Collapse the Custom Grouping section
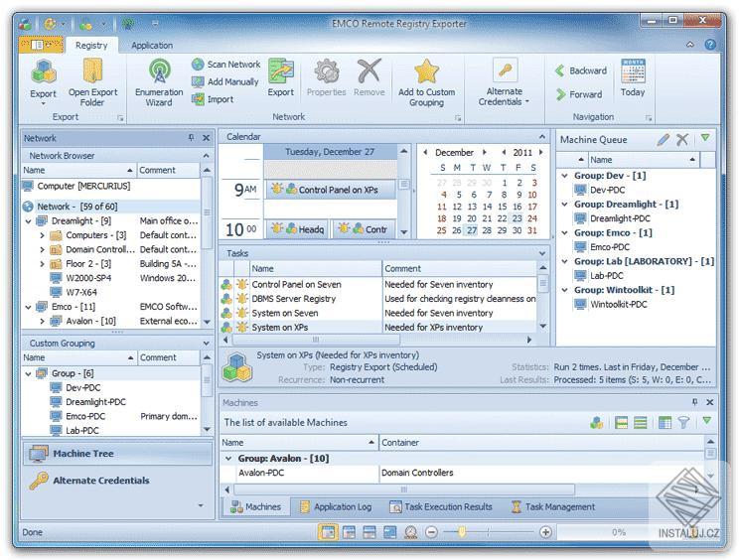This screenshot has width=739, height=560. click(206, 343)
